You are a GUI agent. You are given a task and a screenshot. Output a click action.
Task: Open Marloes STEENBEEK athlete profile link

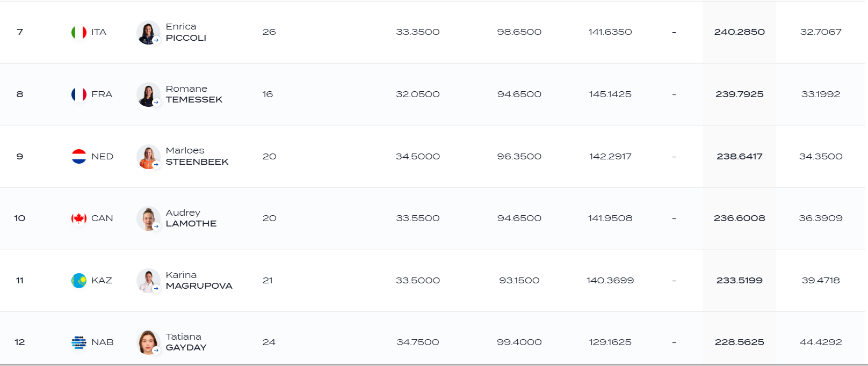point(197,156)
